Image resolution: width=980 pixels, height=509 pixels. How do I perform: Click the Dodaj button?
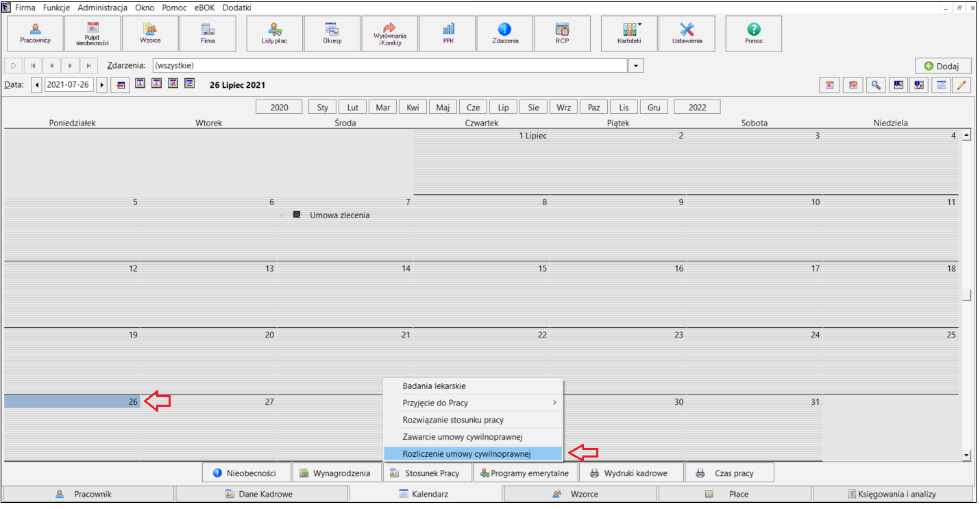point(943,66)
